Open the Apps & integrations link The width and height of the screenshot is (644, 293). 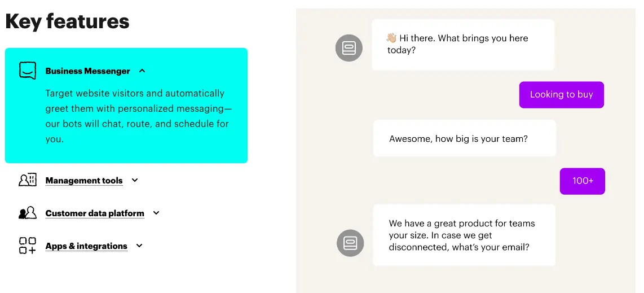(x=86, y=246)
